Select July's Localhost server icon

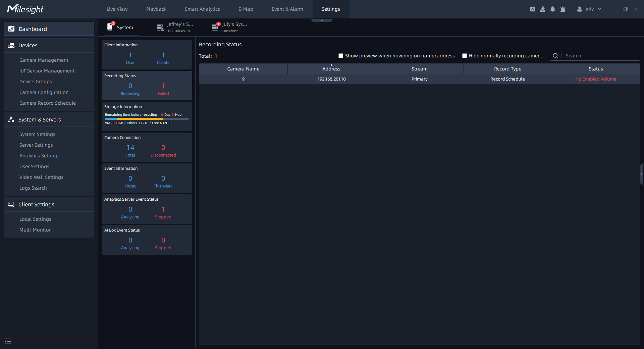click(x=215, y=28)
